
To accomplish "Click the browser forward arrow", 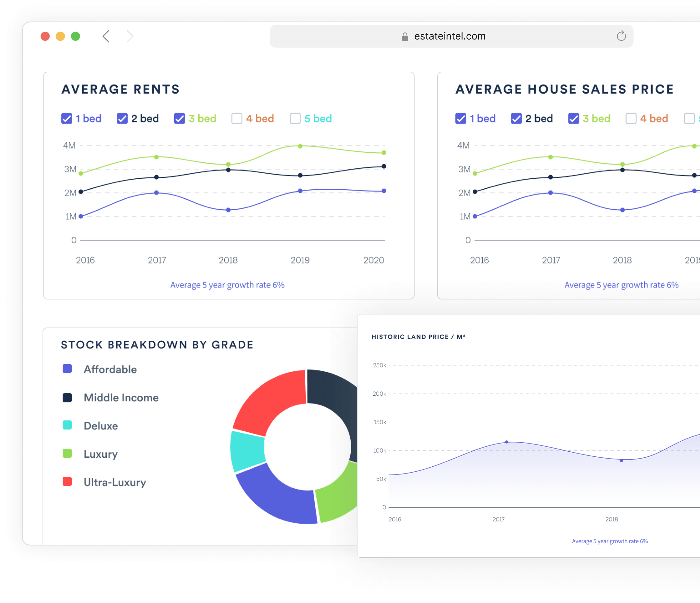I will [130, 36].
